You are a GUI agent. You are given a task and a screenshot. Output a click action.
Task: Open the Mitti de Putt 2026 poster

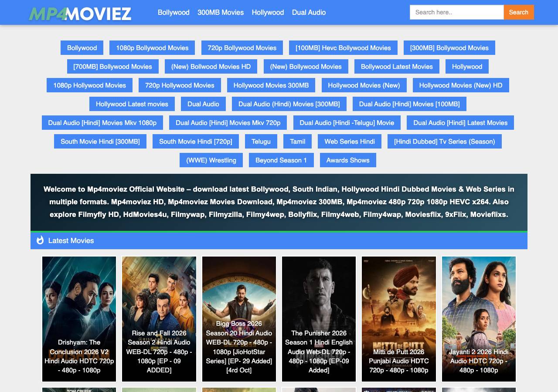(399, 319)
